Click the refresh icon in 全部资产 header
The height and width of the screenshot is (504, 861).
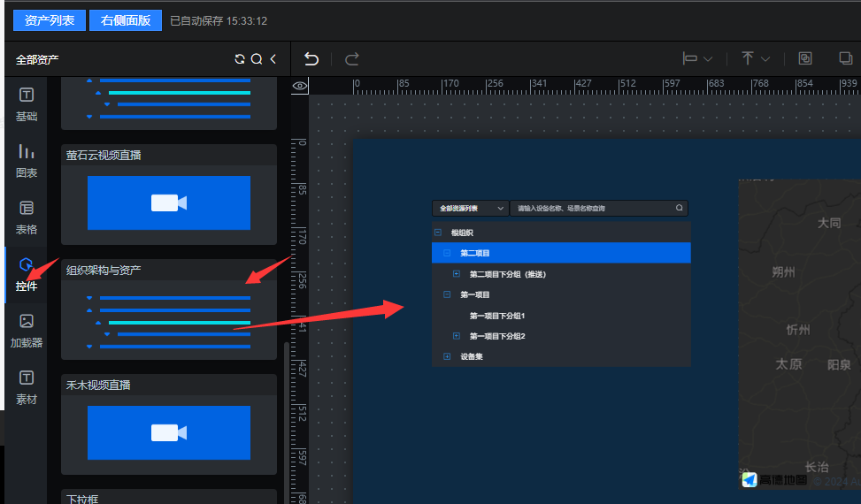(x=240, y=59)
